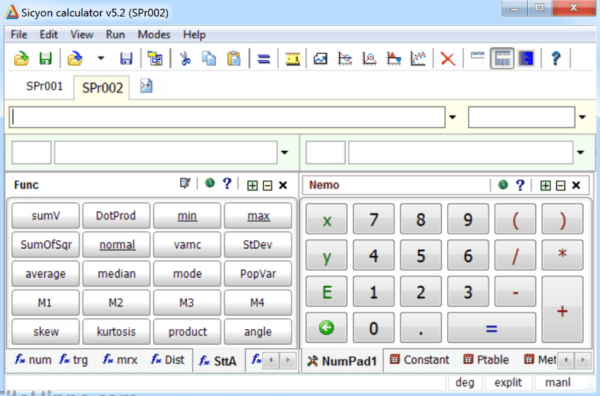Click the left variable name box
The image size is (600, 396).
coord(31,152)
